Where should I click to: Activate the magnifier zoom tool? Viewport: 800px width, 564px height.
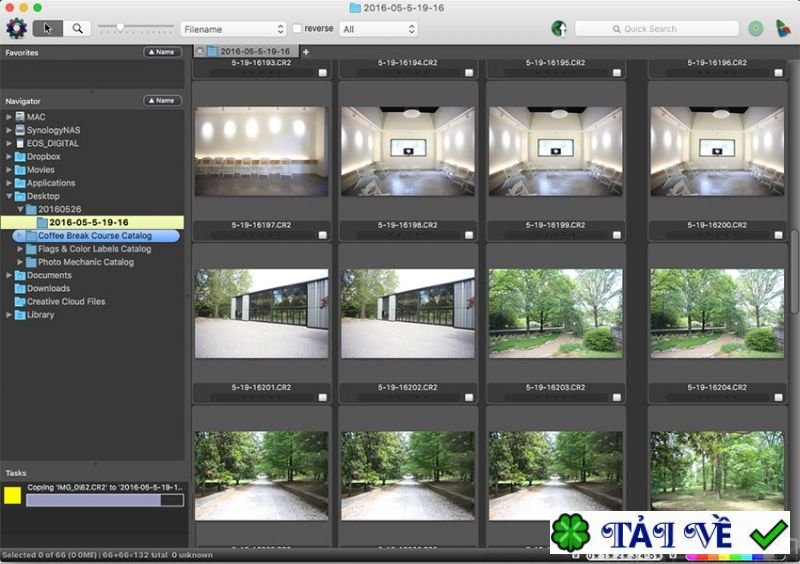(77, 29)
